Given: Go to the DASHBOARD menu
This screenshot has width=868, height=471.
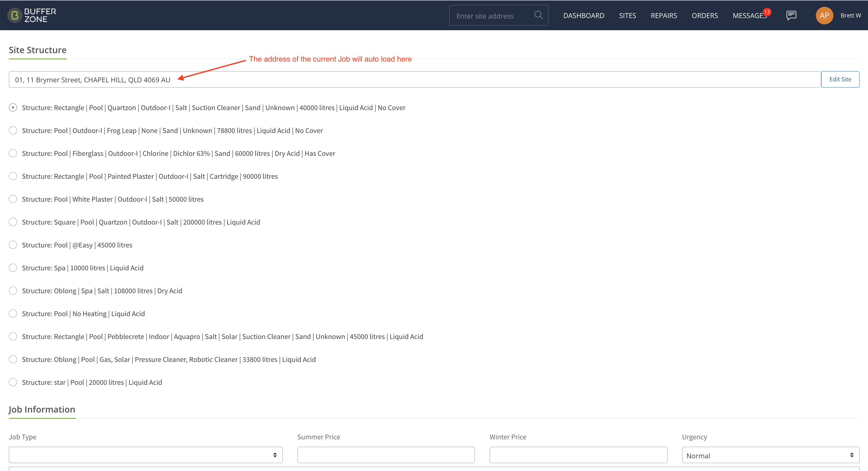Looking at the screenshot, I should click(584, 16).
